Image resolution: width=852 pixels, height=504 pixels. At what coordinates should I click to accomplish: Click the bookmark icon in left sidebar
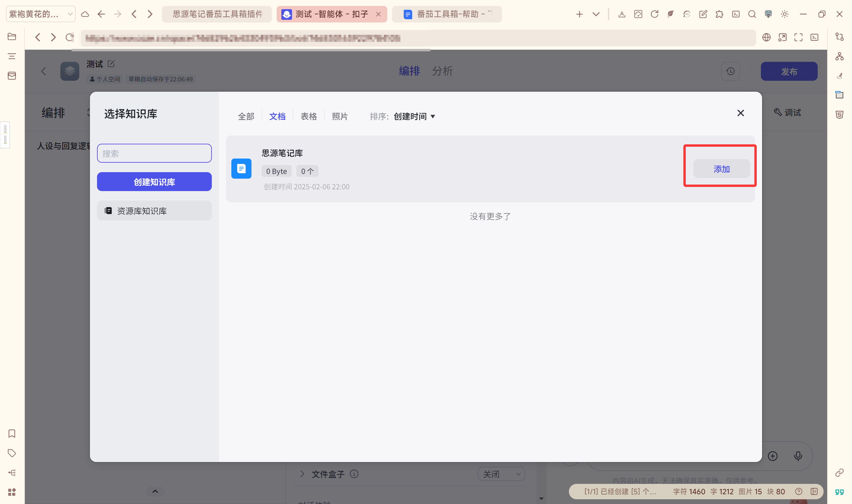pos(12,433)
